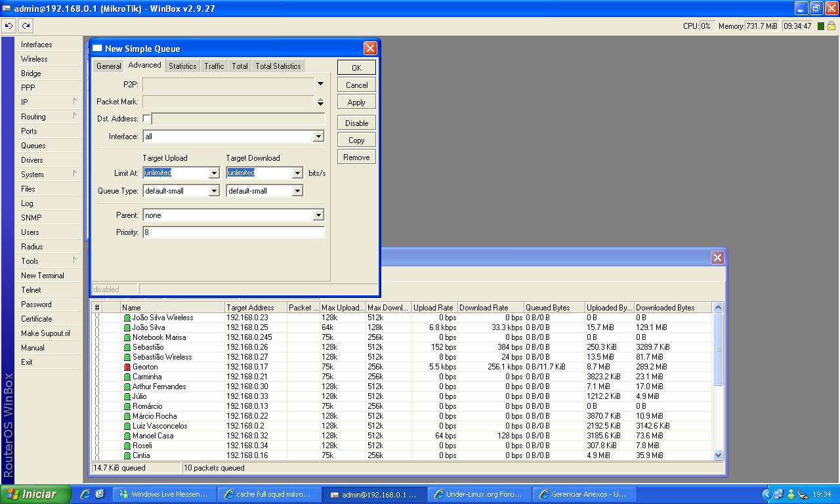Click the padlock icon in top-right corner

coord(831,26)
